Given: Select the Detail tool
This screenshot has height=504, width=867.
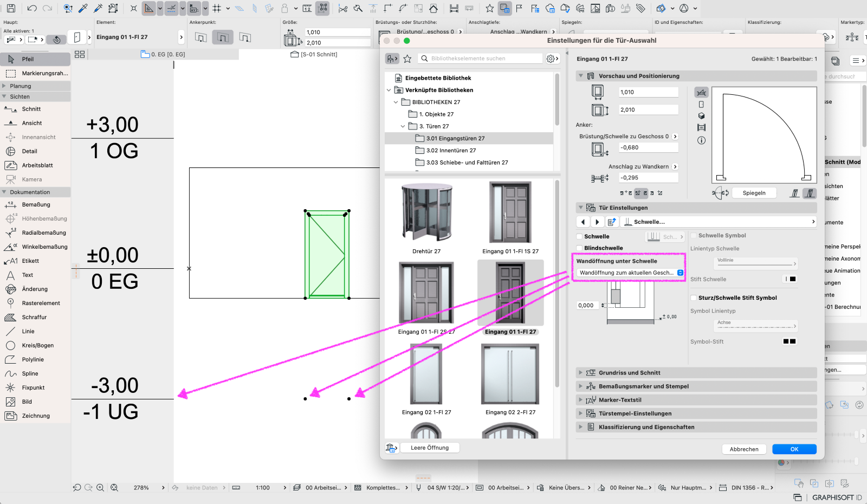Looking at the screenshot, I should (x=35, y=151).
